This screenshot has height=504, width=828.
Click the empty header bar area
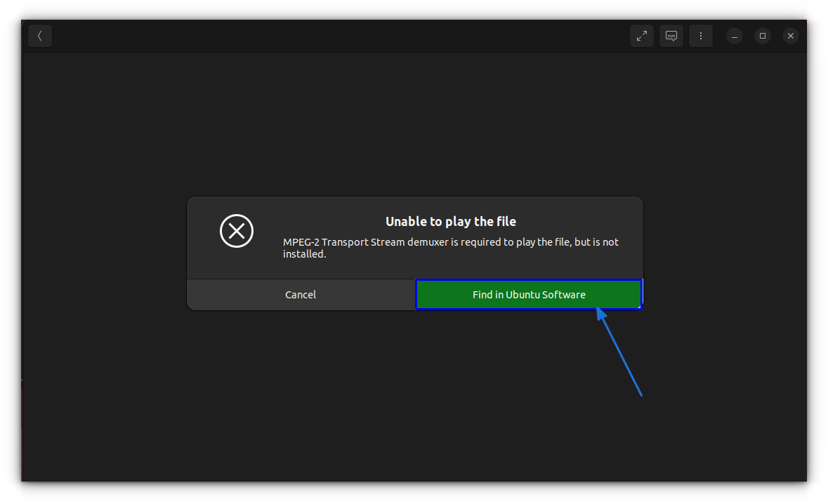coord(337,36)
